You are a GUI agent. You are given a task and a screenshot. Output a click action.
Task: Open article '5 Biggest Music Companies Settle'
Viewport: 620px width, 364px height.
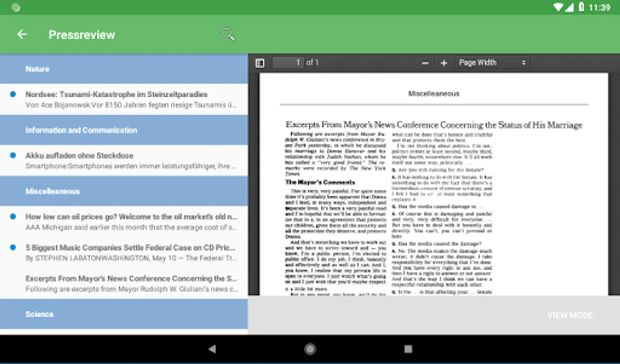124,252
